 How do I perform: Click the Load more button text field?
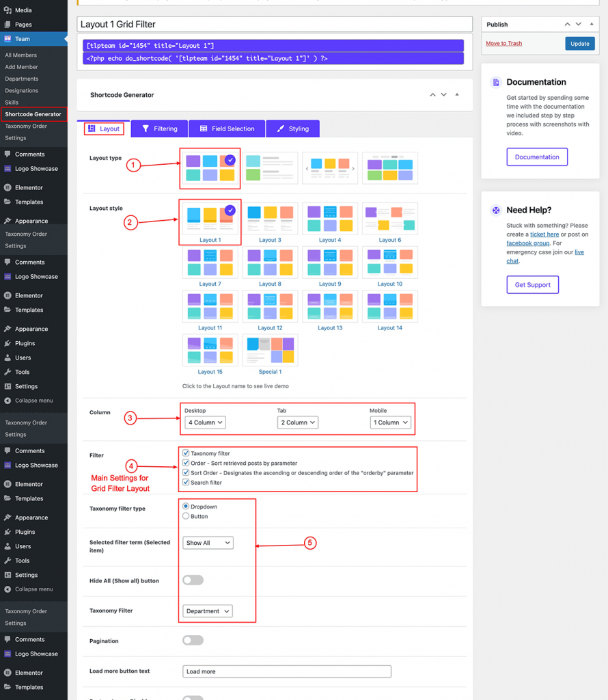tap(287, 671)
